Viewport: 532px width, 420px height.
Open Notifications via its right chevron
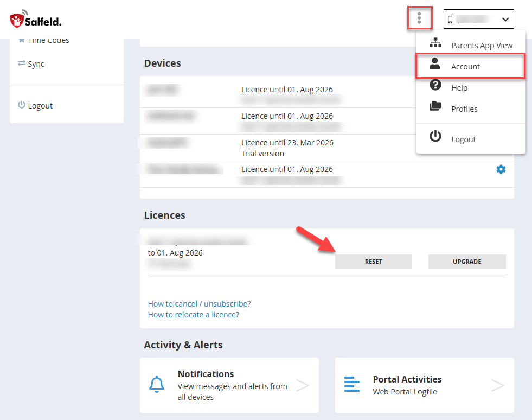(x=302, y=385)
